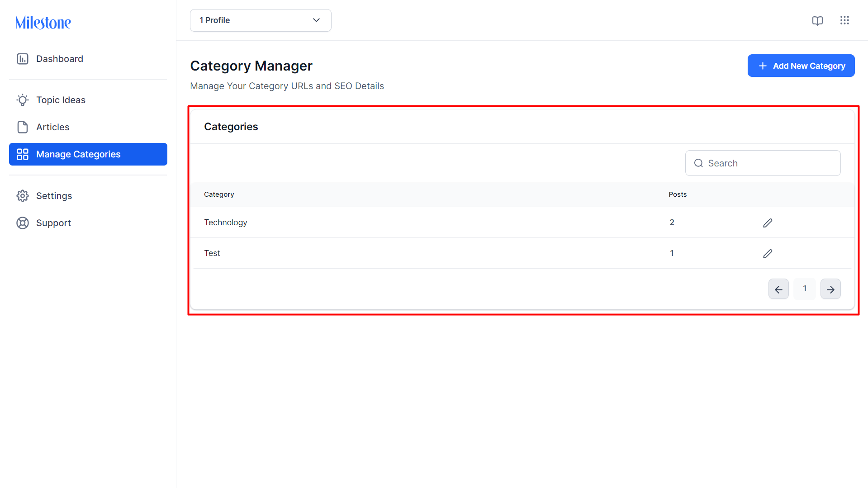Select page 1 in pagination
The height and width of the screenshot is (488, 868).
tap(805, 289)
